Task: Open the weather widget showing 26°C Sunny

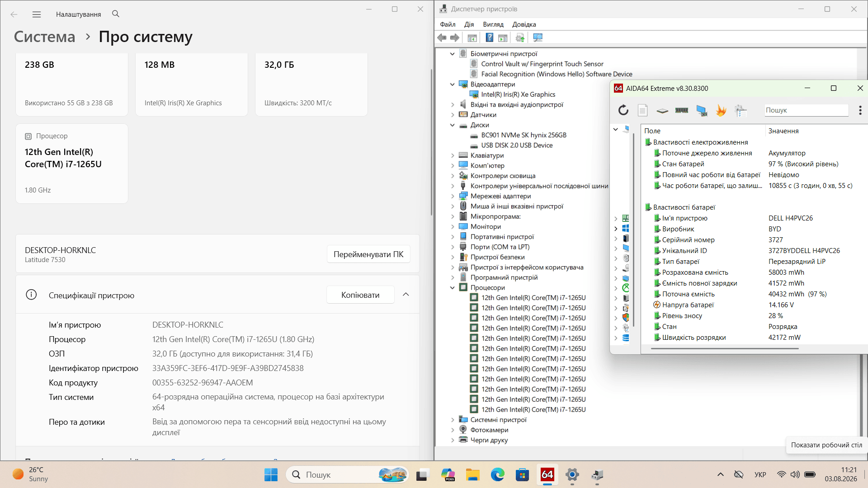Action: pos(30,474)
